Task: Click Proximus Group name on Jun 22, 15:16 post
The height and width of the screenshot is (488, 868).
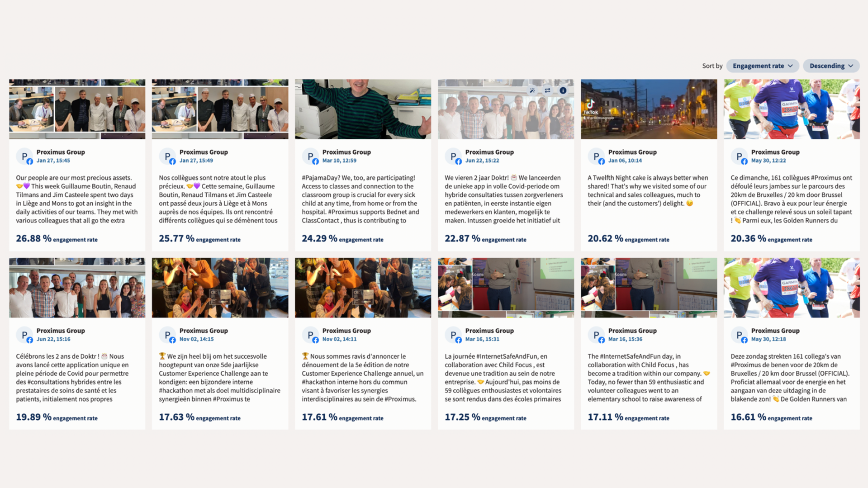Action: click(61, 331)
